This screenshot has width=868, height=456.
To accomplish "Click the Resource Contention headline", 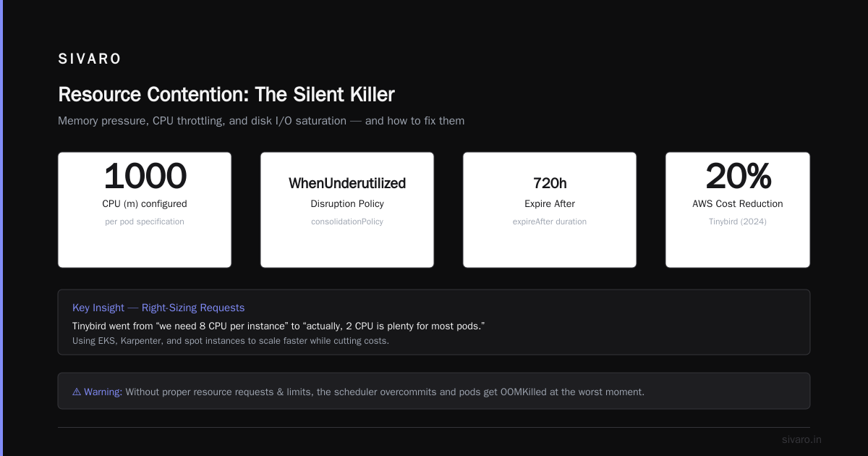I will point(226,95).
